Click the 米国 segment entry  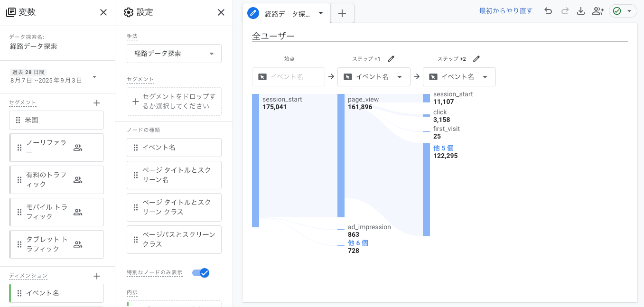point(56,120)
